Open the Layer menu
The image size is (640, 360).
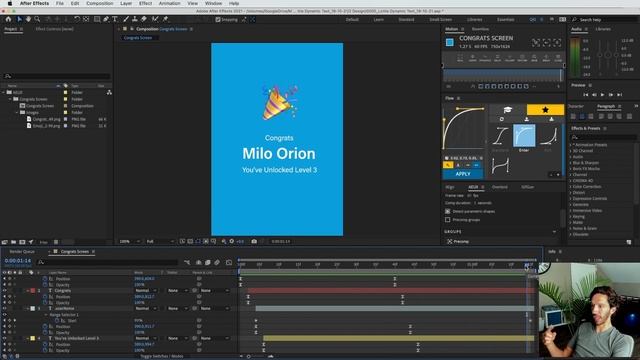pyautogui.click(x=126, y=3)
